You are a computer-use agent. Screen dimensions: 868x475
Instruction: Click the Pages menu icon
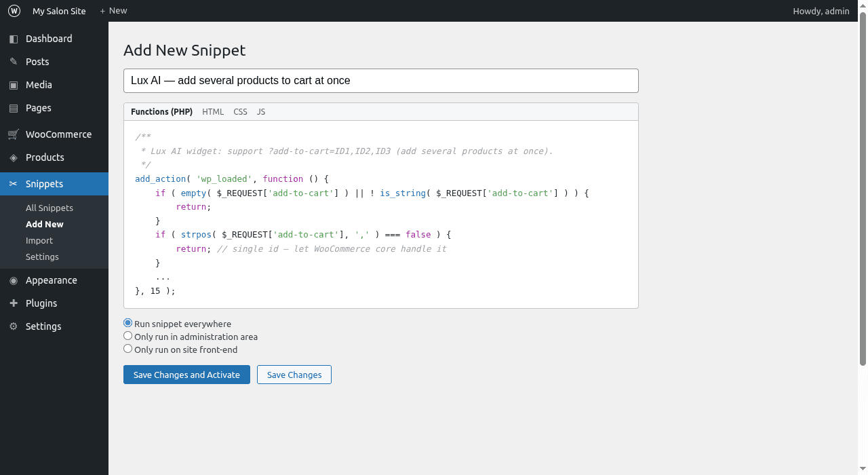tap(14, 108)
